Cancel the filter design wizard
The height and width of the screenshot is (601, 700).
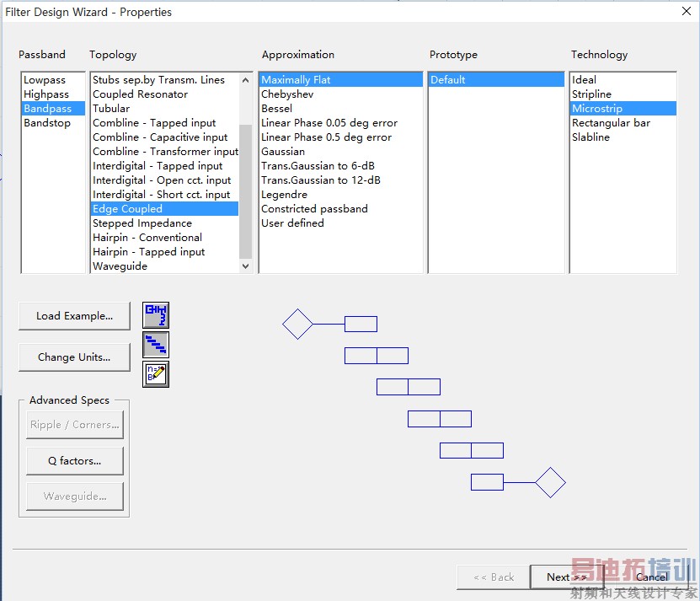click(652, 577)
